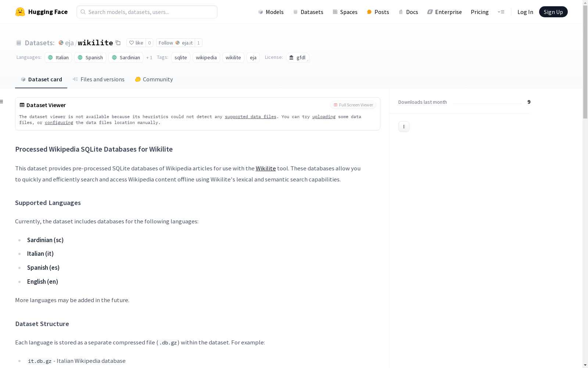
Task: Click the like count 0
Action: coord(149,43)
